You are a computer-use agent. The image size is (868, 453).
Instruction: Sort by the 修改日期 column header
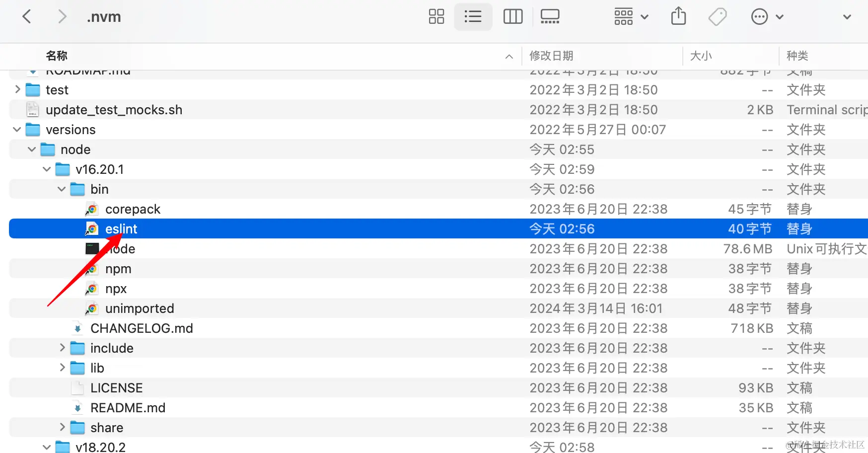pyautogui.click(x=551, y=56)
